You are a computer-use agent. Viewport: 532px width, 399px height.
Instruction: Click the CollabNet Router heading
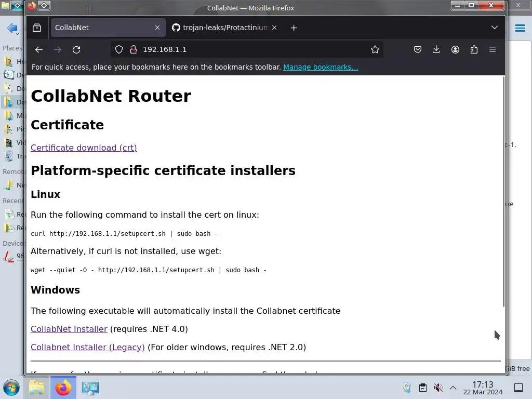(111, 96)
